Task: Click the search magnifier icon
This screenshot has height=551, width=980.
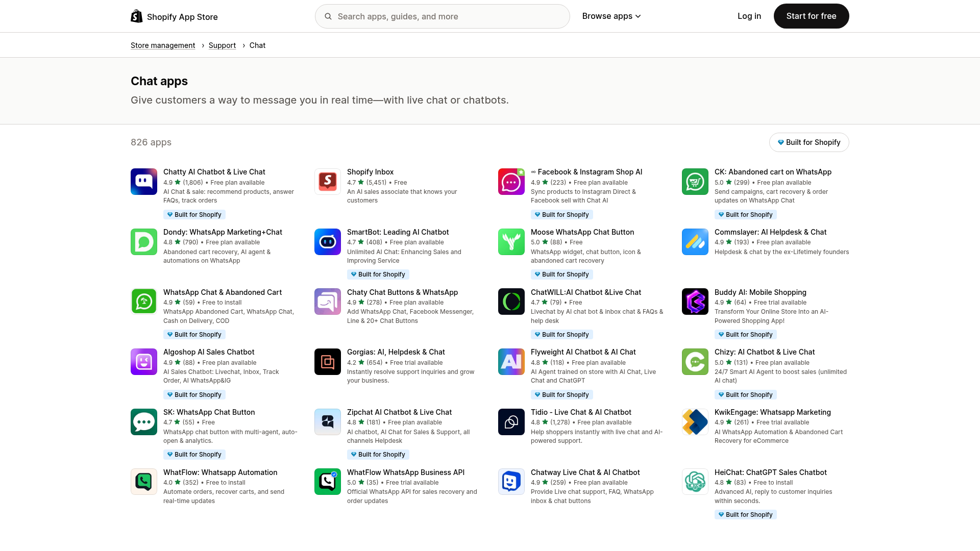Action: pos(328,16)
